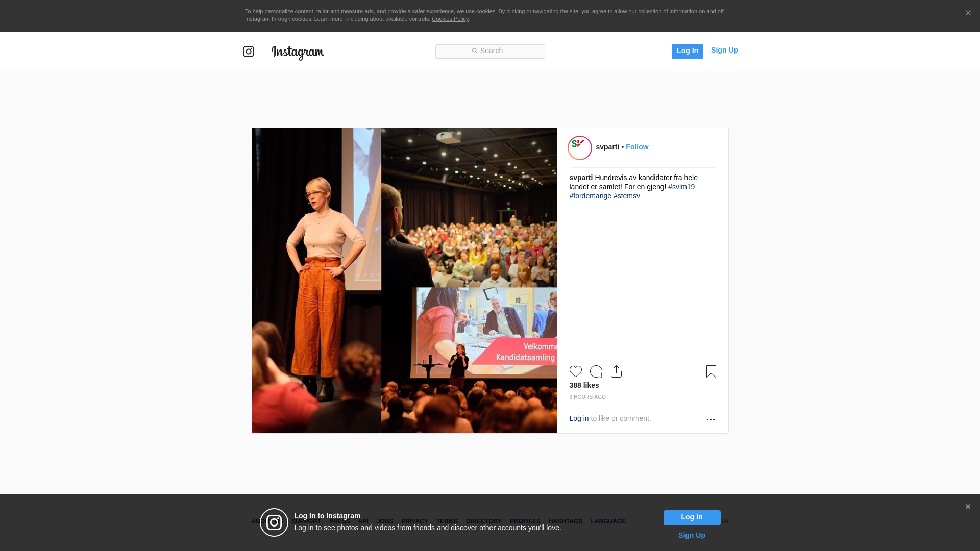This screenshot has width=980, height=551.
Task: Save post with bookmark icon
Action: pyautogui.click(x=711, y=371)
